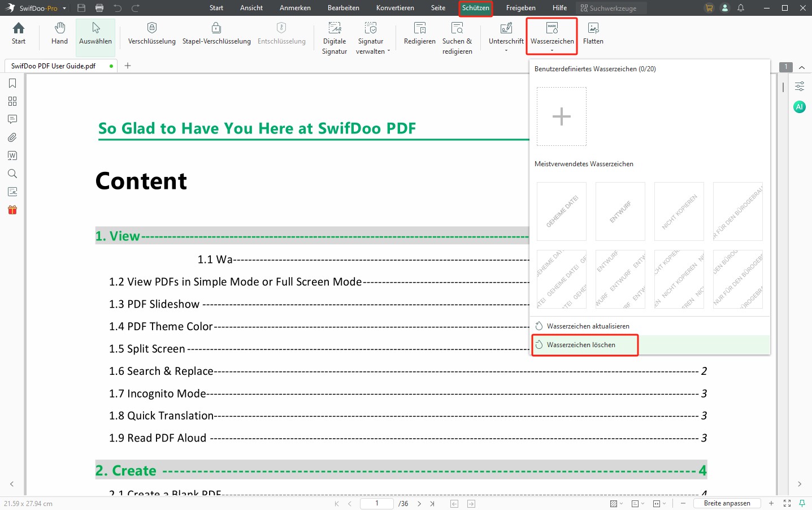Open the background pattern dropdown in status bar

616,503
